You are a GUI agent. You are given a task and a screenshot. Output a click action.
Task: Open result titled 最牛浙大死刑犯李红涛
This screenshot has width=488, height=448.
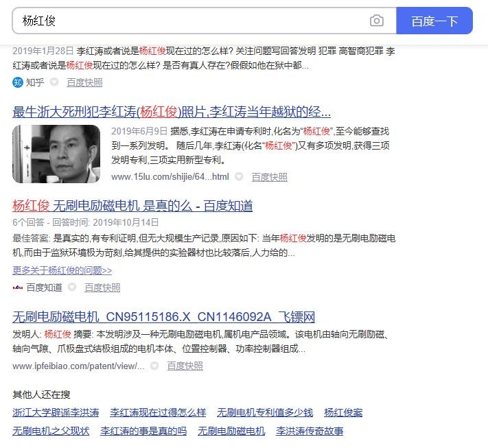pos(172,112)
